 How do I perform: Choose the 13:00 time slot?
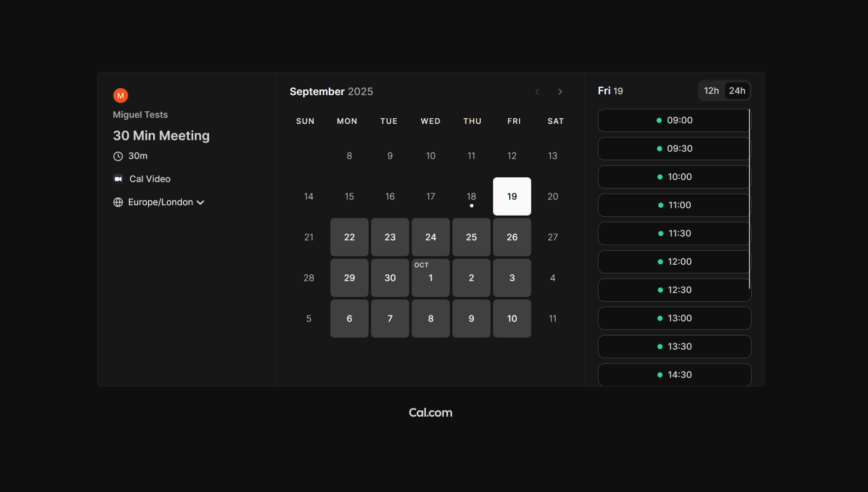point(674,318)
